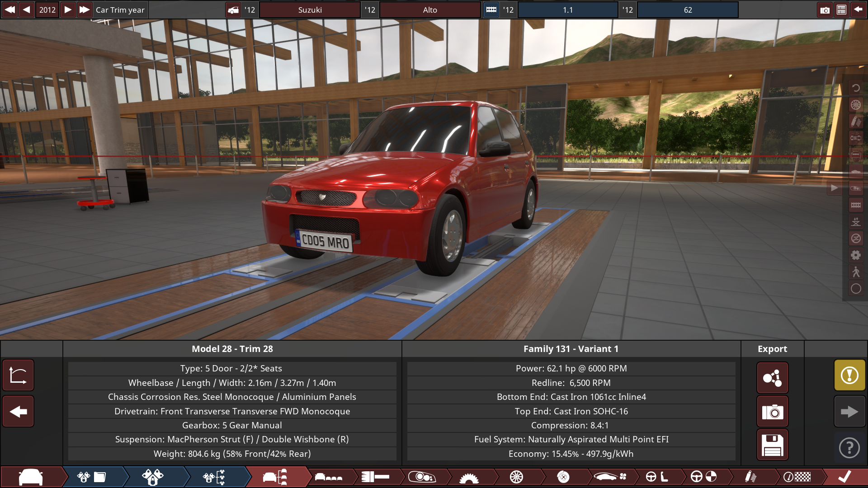Screen dimensions: 868x488
Task: Open the Alto model dropdown
Action: coord(429,10)
